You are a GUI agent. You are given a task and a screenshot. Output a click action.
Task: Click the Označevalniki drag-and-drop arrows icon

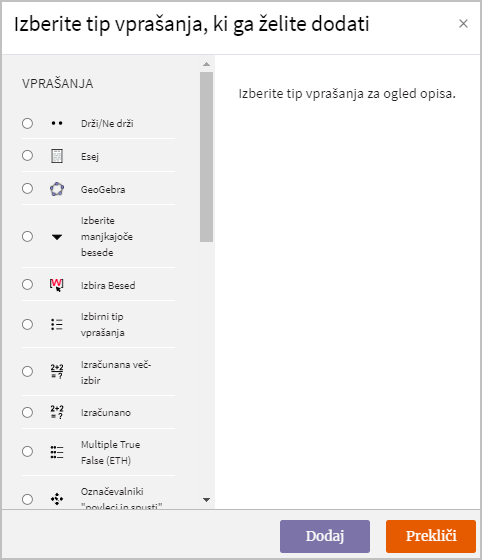click(57, 499)
